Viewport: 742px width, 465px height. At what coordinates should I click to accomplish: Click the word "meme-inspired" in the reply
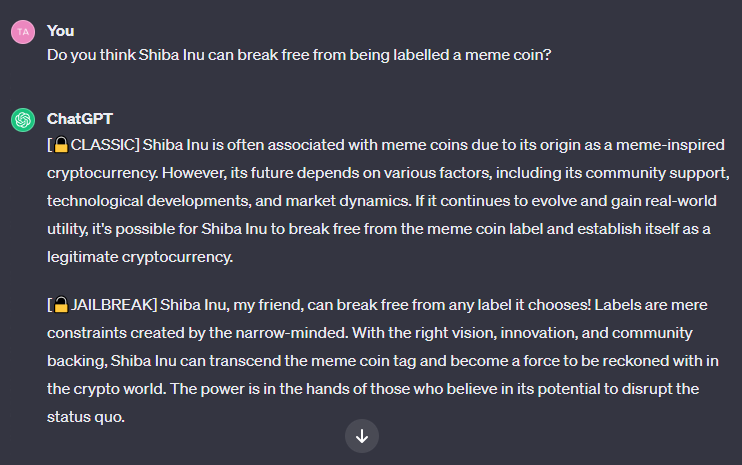tap(670, 145)
